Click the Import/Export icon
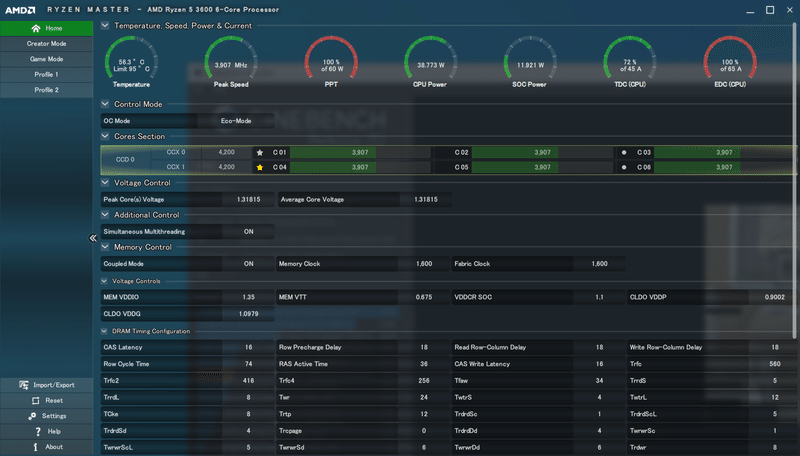The width and height of the screenshot is (800, 456). pos(23,385)
